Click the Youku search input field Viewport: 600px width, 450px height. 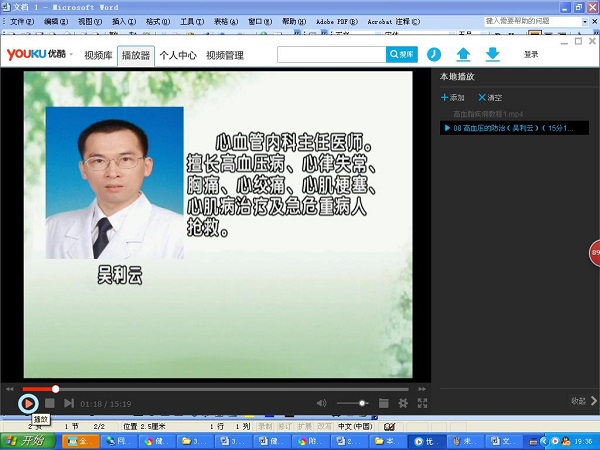click(331, 55)
